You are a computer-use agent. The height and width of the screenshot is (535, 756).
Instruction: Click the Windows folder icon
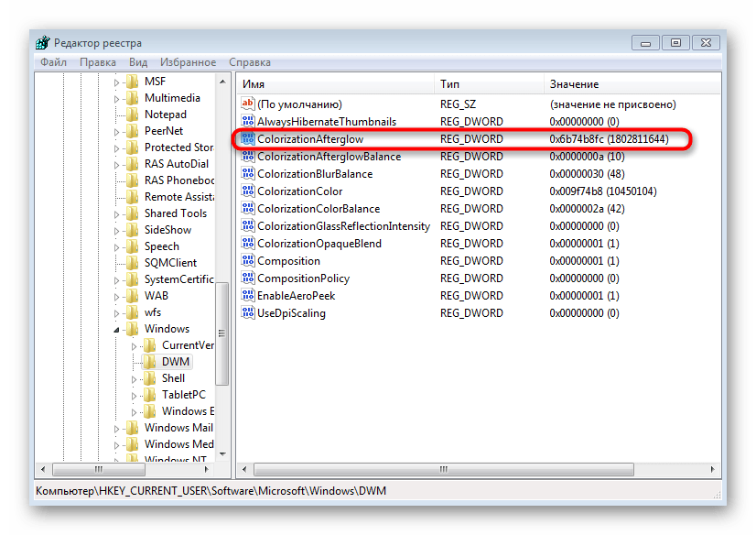coord(132,329)
